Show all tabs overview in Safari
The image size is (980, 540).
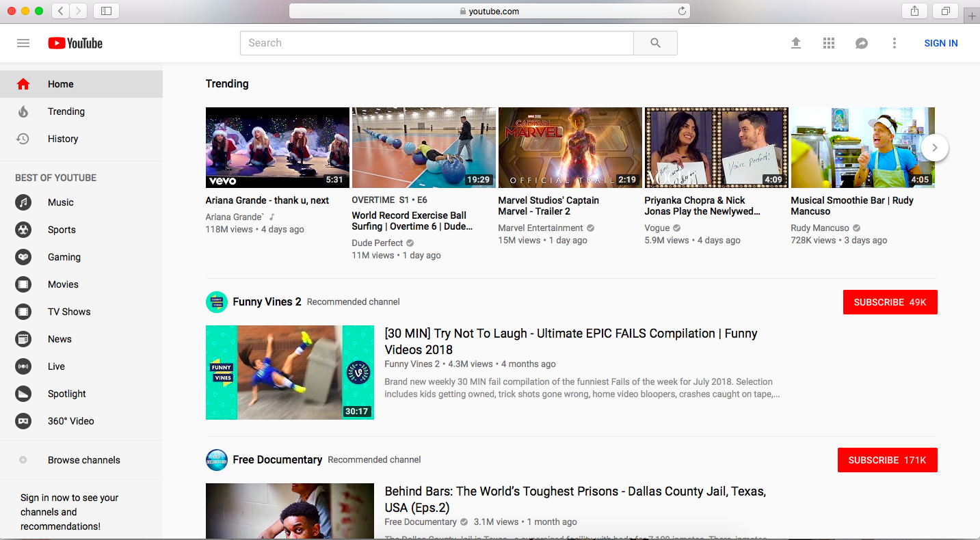tap(946, 11)
